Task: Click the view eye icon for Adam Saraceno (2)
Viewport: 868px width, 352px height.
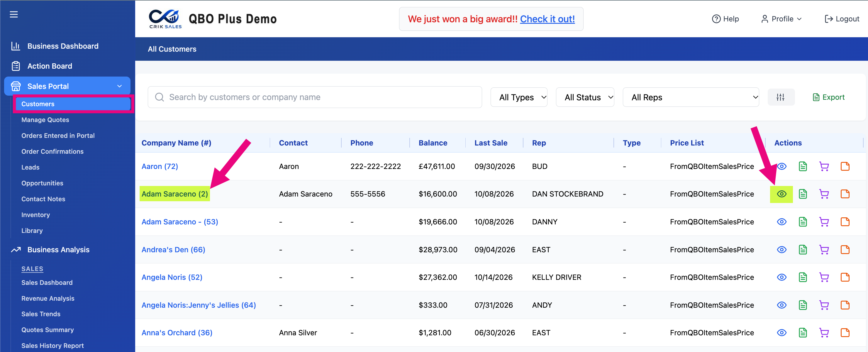Action: pos(782,194)
